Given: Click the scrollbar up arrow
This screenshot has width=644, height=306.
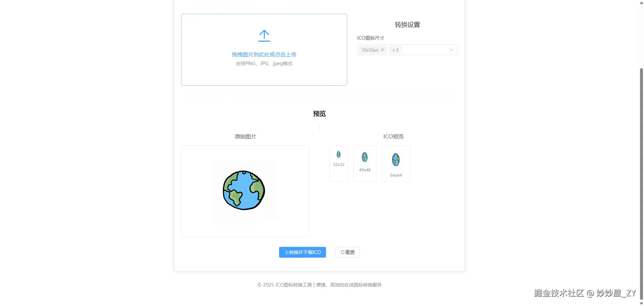Looking at the screenshot, I should click(641, 3).
